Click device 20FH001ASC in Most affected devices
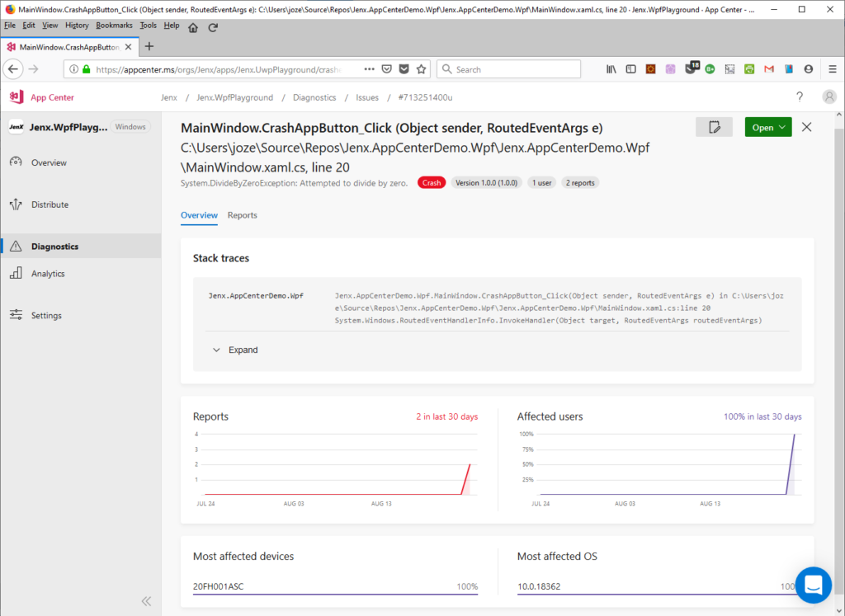This screenshot has height=616, width=845. (x=218, y=586)
